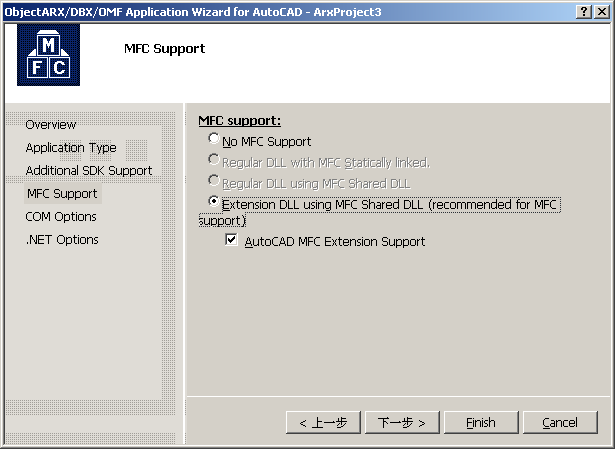Switch to the MFC Support page
Viewport: 615px width, 449px height.
[62, 194]
